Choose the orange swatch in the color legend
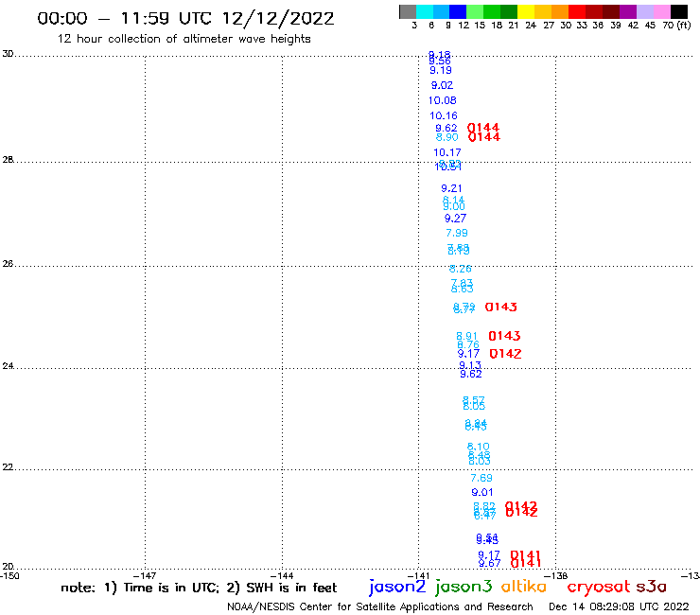This screenshot has width=700, height=615. 560,11
